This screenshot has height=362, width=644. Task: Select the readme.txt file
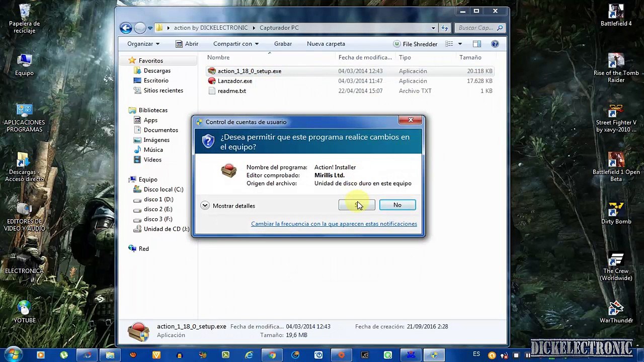pyautogui.click(x=232, y=91)
